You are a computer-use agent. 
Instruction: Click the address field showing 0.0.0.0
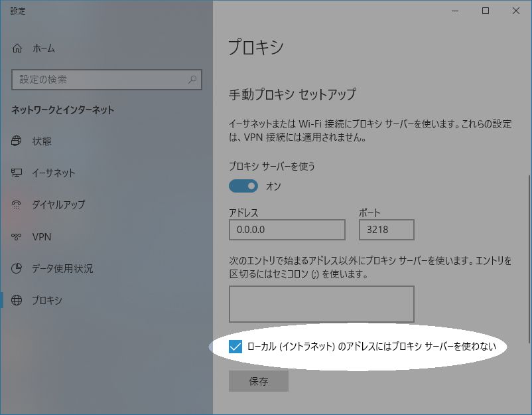(287, 230)
